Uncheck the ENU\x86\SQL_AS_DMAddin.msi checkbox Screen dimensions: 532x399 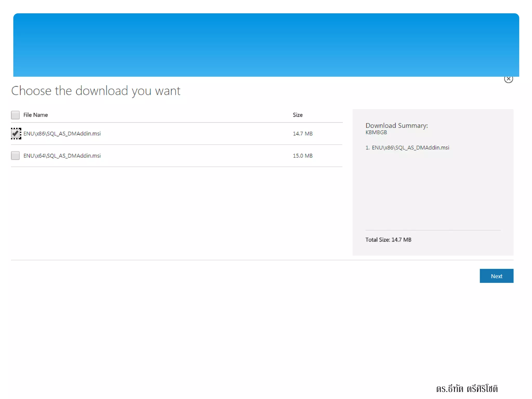tap(16, 134)
